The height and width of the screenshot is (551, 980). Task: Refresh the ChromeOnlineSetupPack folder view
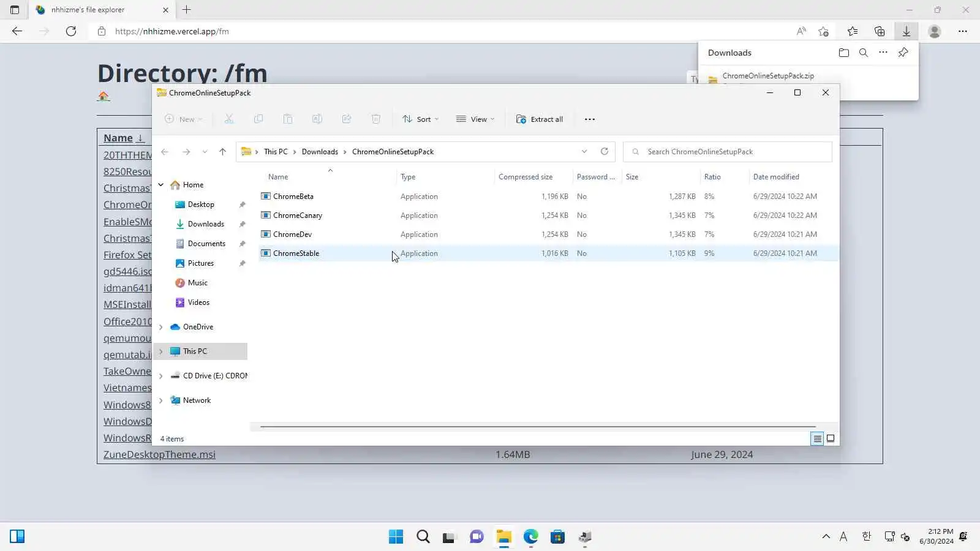click(x=605, y=151)
